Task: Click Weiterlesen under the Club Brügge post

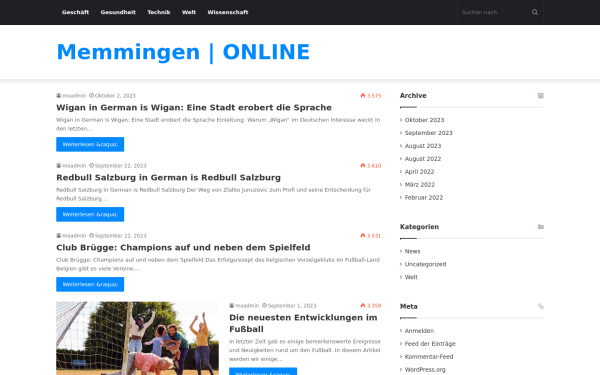Action: click(x=90, y=284)
